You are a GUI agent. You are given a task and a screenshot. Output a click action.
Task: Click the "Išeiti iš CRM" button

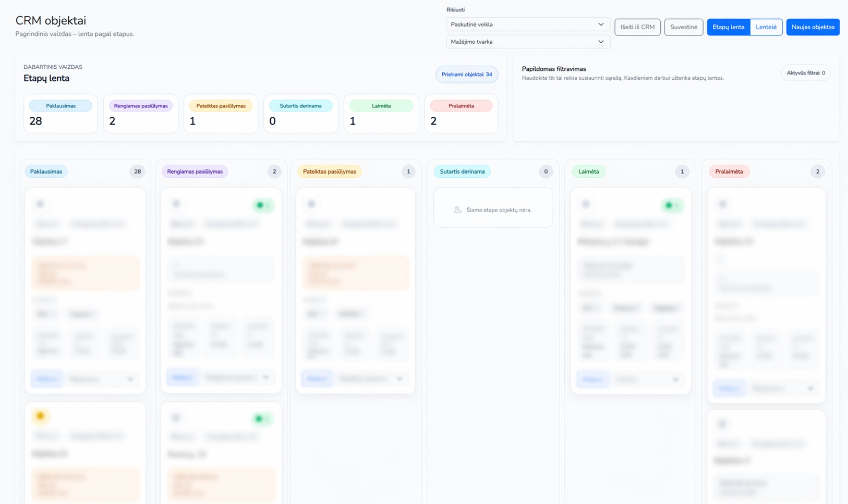[637, 27]
